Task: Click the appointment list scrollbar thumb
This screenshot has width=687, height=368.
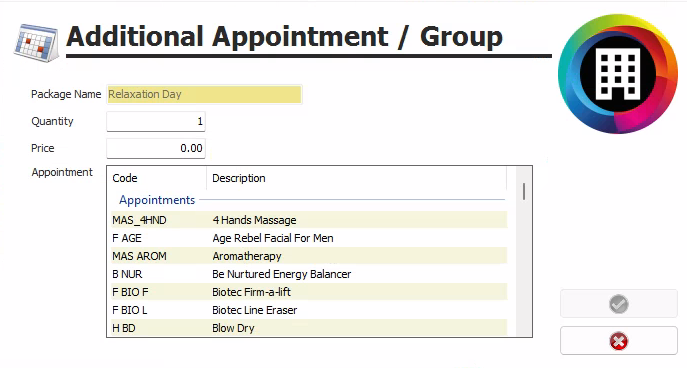Action: (524, 191)
